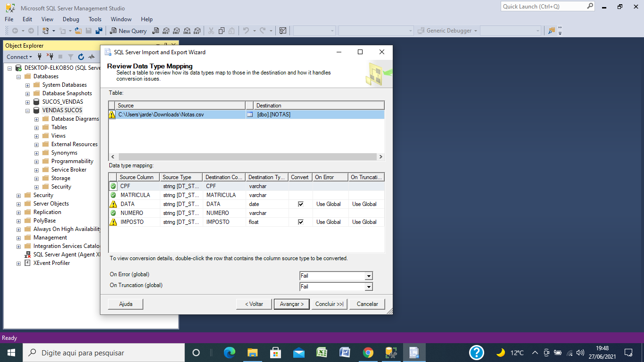Click Windows taskbar search box
Screen dimensions: 644x362
[103, 353]
